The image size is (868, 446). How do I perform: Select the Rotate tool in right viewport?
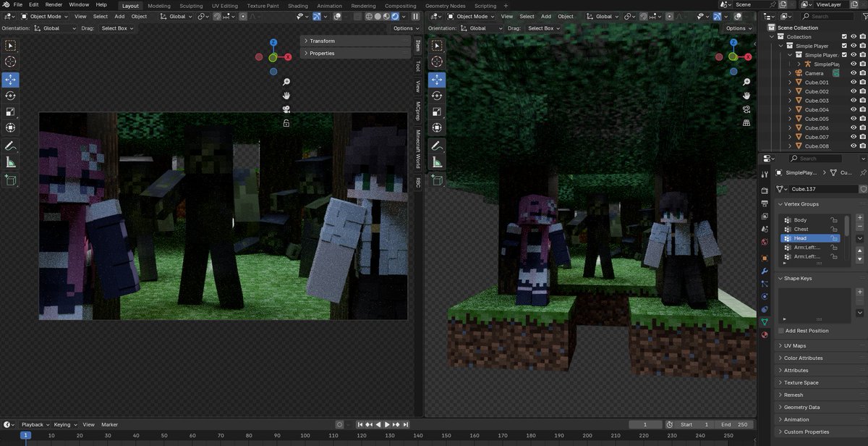pos(436,96)
